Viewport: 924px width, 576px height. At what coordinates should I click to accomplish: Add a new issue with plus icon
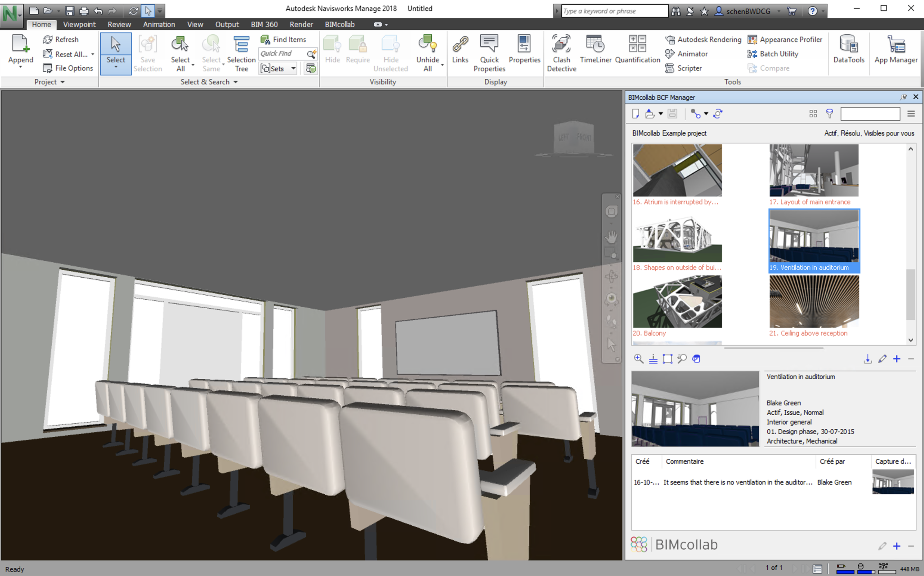[x=896, y=358]
